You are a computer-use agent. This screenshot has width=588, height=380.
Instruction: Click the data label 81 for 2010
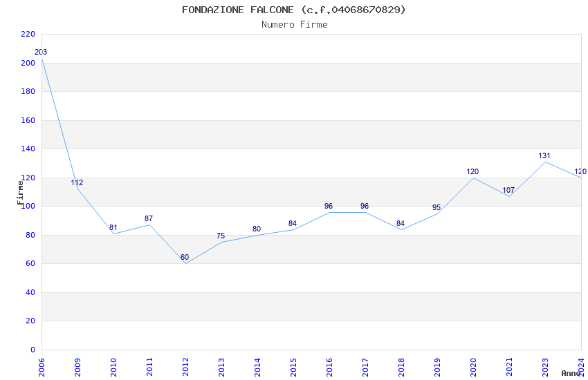[x=113, y=227]
